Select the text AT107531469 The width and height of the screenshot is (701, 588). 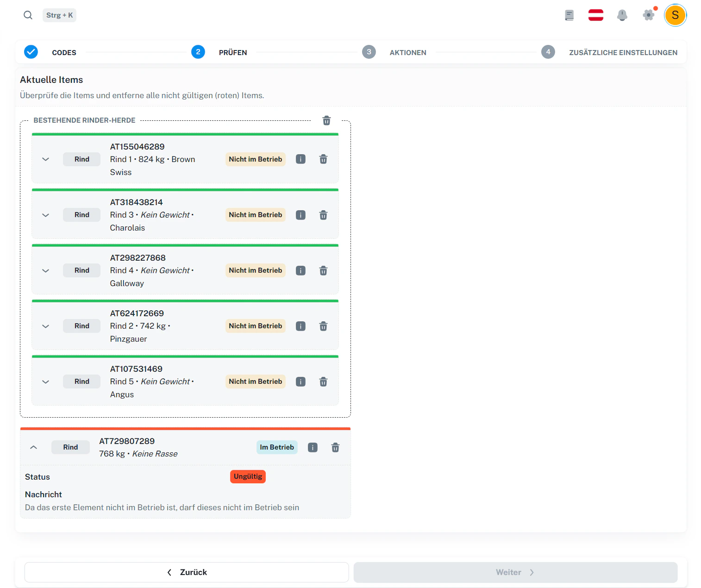136,369
